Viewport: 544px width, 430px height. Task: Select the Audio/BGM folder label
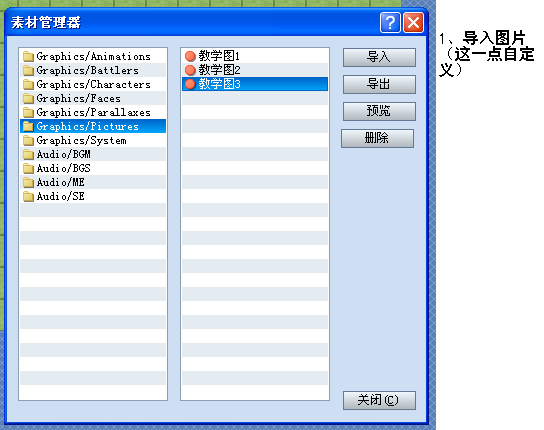click(63, 154)
